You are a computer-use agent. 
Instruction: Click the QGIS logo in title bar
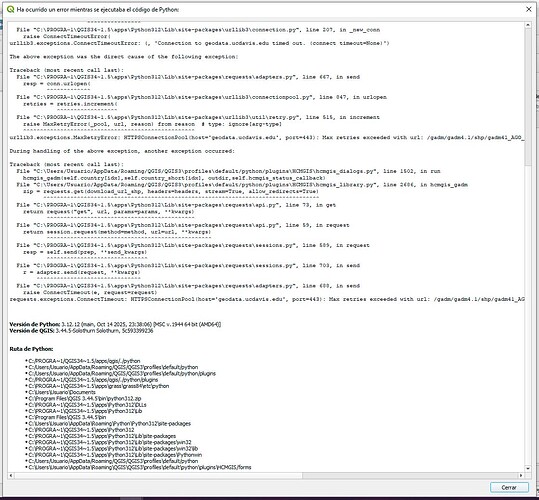click(x=10, y=9)
